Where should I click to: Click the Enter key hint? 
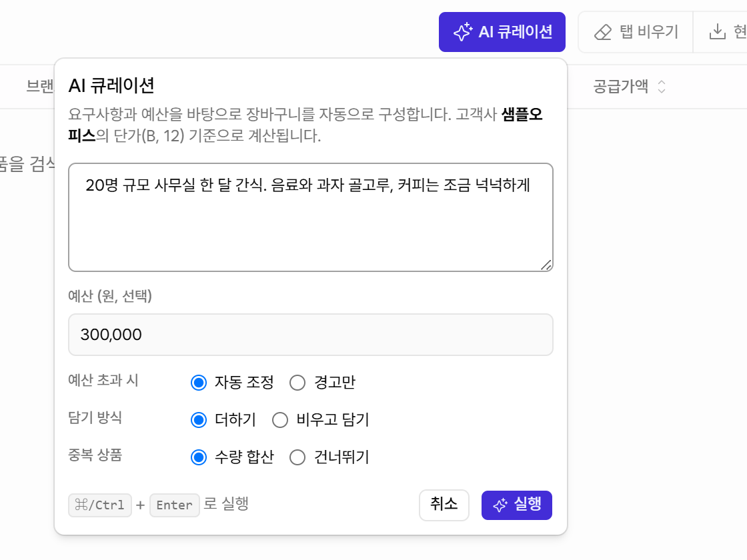tap(174, 505)
